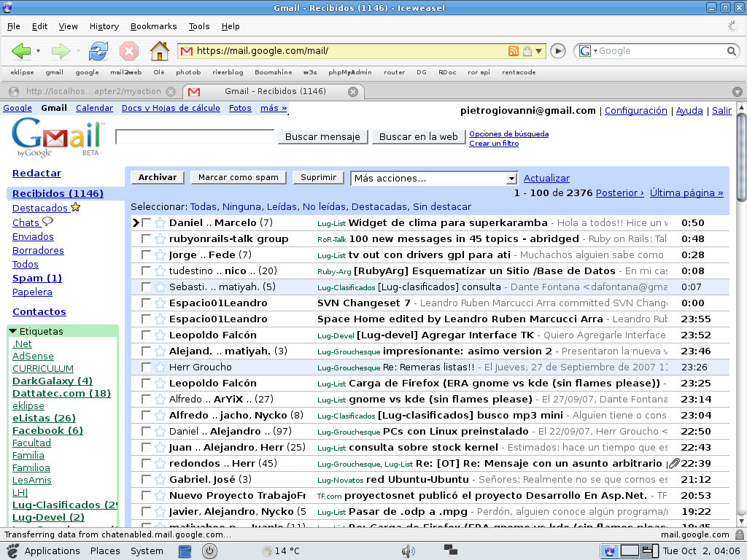This screenshot has width=747, height=560.
Task: Click the Home icon in browser toolbar
Action: (159, 51)
